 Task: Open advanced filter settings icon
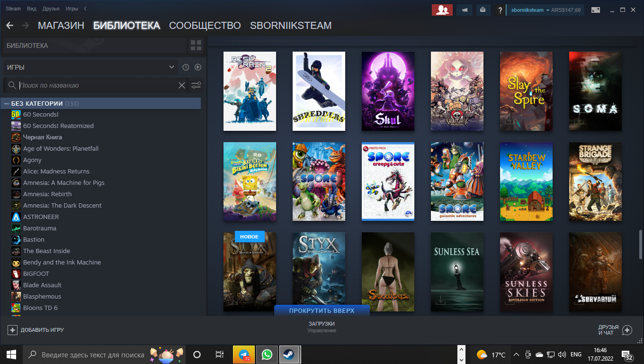click(x=196, y=85)
